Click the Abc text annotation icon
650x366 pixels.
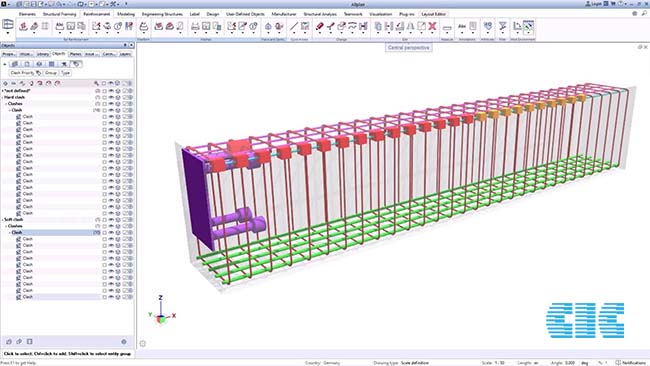click(x=462, y=26)
